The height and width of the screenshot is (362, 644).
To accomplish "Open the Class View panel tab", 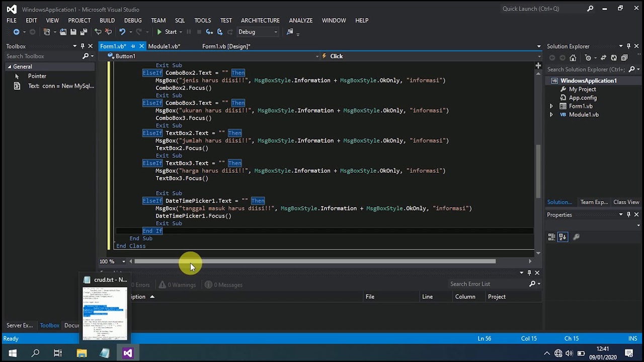I will point(626,202).
